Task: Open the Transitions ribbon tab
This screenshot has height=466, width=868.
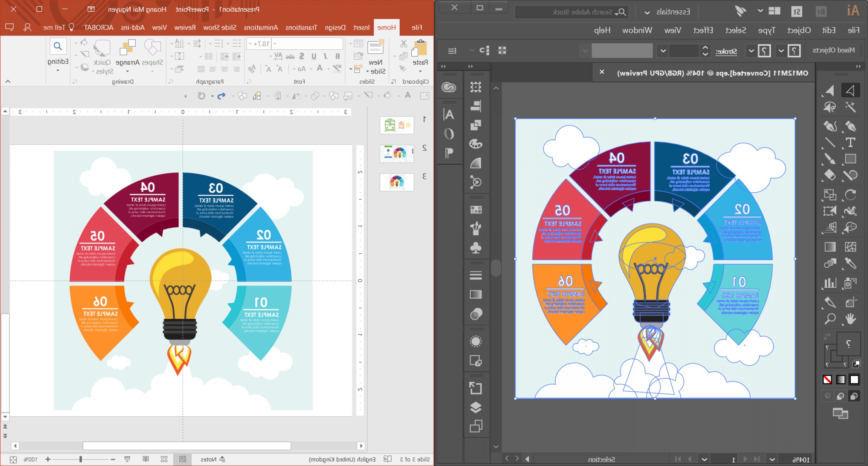Action: (x=301, y=28)
